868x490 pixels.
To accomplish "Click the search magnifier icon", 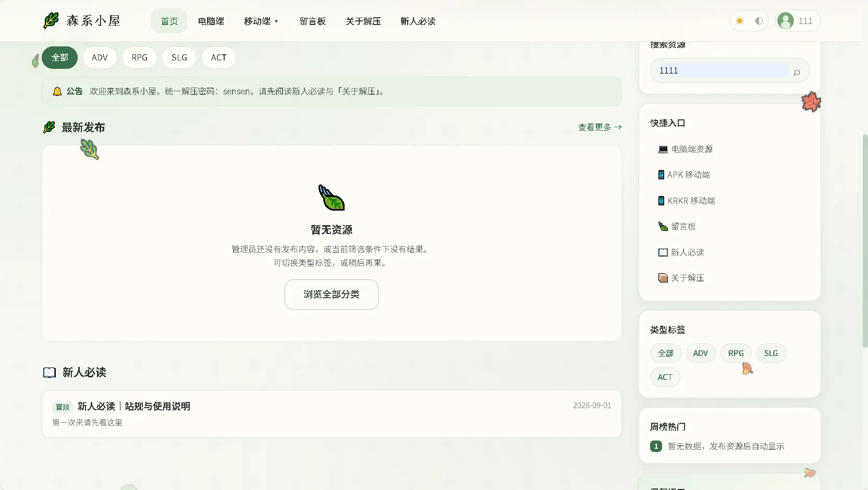I will click(x=797, y=72).
